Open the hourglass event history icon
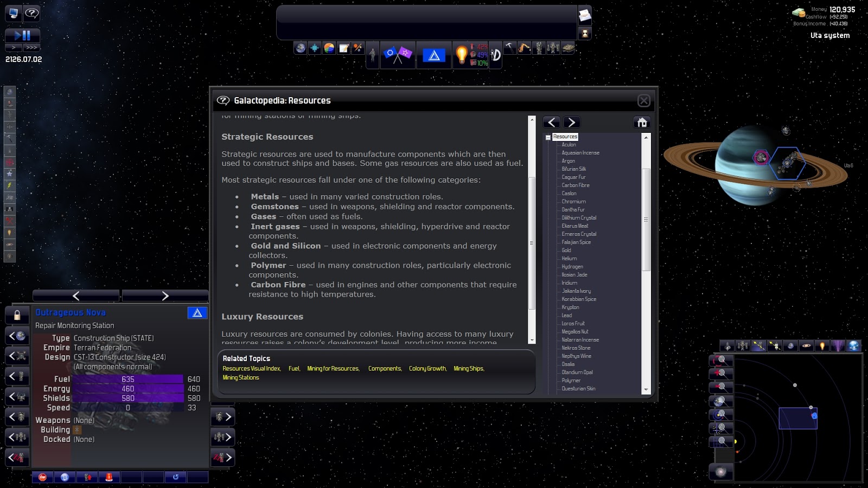 click(x=585, y=34)
